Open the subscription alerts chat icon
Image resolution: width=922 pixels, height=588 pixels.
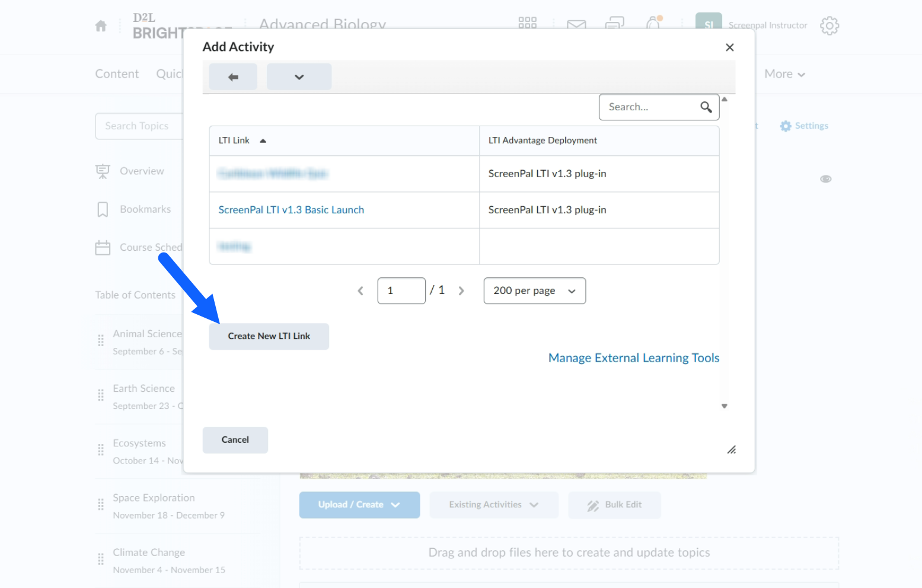tap(614, 24)
